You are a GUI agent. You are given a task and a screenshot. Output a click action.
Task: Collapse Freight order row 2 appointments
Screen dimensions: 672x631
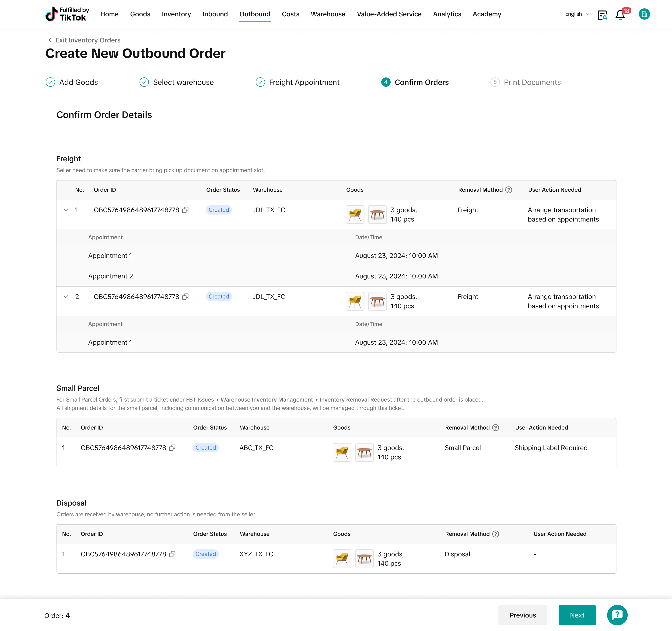66,297
